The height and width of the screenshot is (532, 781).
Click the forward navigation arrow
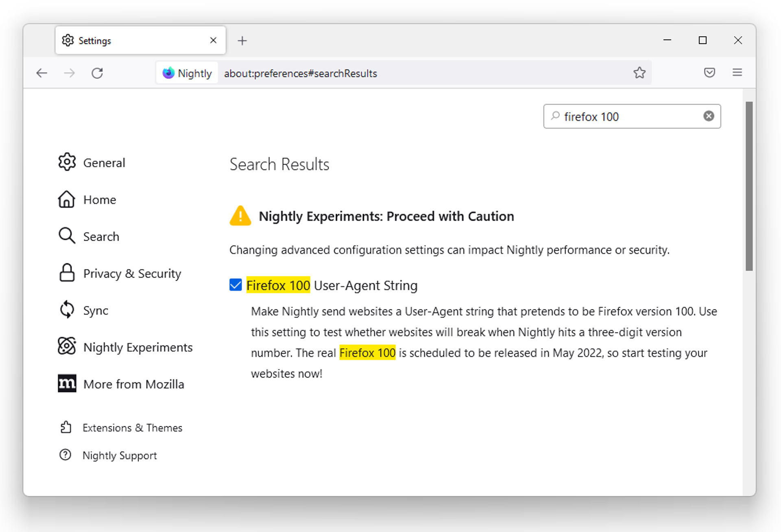70,73
